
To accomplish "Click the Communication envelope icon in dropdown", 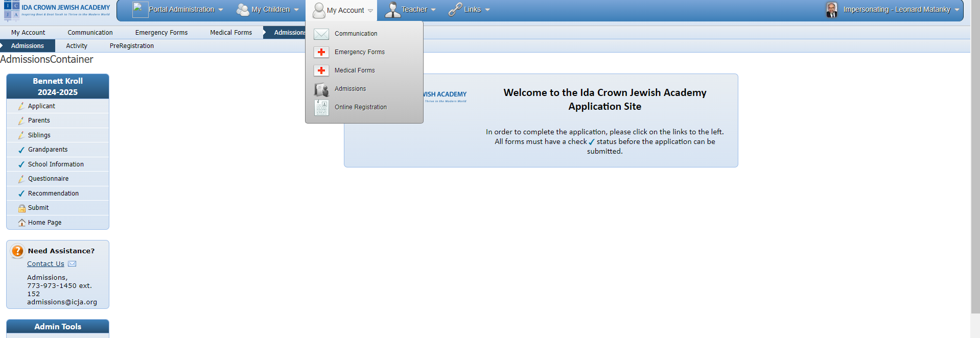I will coord(321,34).
